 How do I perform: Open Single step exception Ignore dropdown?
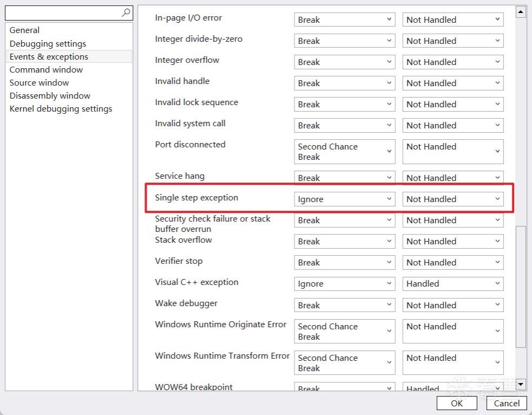[345, 199]
